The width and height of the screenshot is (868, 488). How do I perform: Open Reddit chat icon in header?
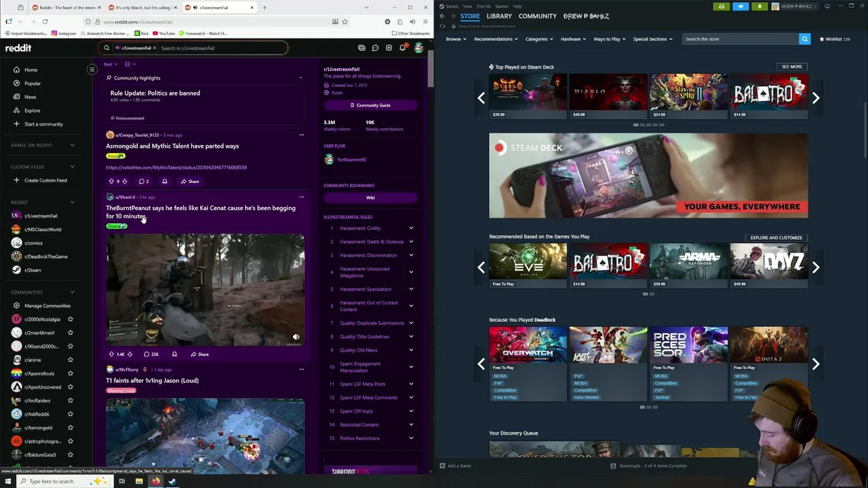(x=375, y=48)
